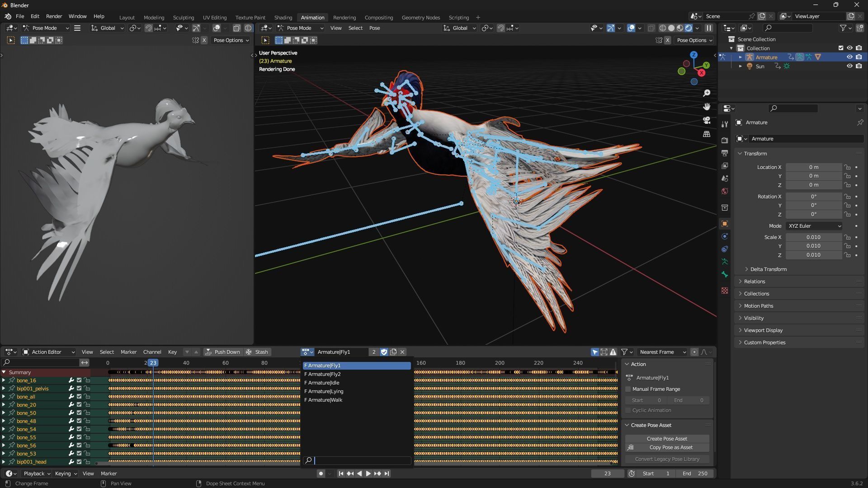The image size is (868, 488).
Task: Click the Create Pose Asset button
Action: tap(667, 439)
